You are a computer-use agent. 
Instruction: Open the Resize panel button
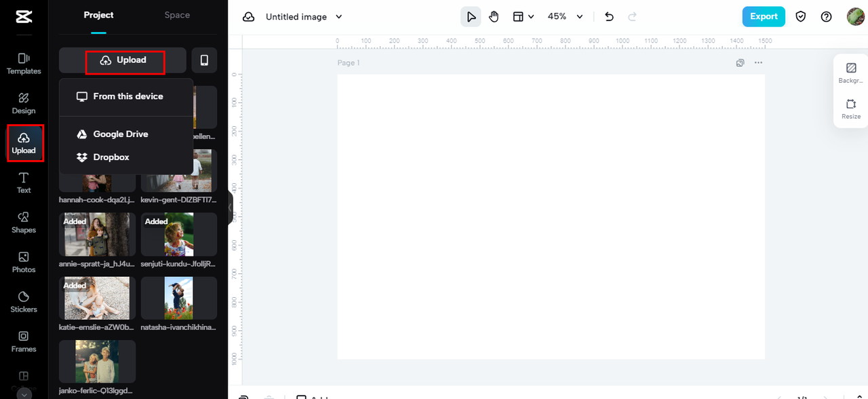coord(850,109)
